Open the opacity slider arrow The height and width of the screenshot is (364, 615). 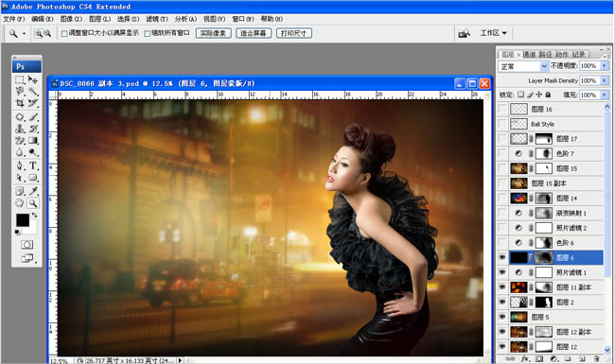(605, 66)
